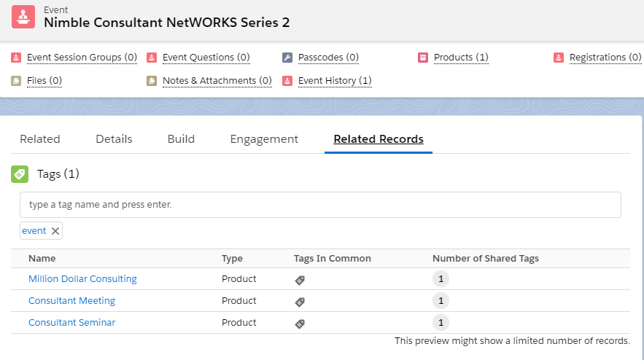Open the Consultant Meeting record

click(71, 301)
